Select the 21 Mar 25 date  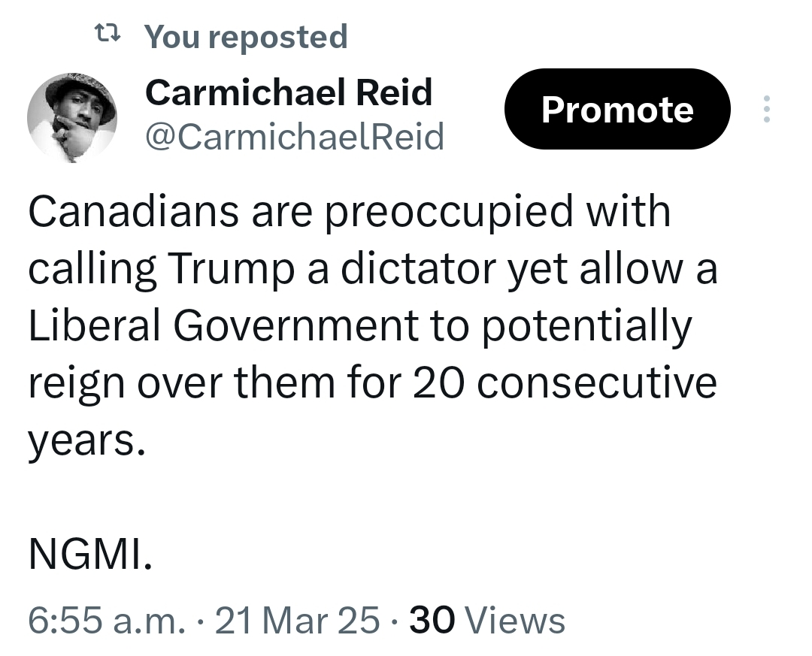[297, 621]
